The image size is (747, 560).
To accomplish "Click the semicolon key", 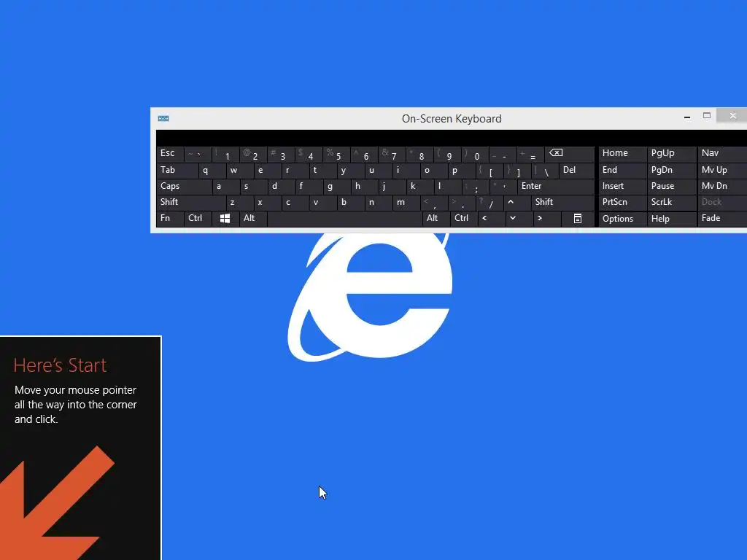I will pyautogui.click(x=475, y=186).
